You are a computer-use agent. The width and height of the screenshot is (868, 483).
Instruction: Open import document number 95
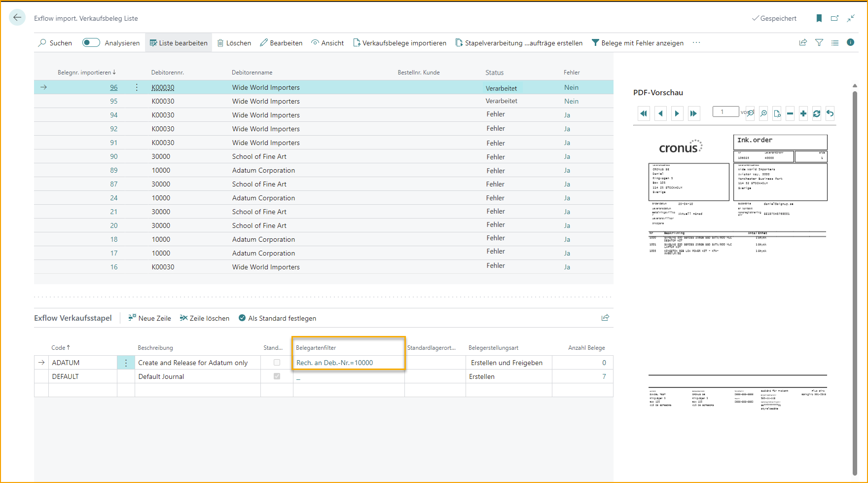[114, 101]
